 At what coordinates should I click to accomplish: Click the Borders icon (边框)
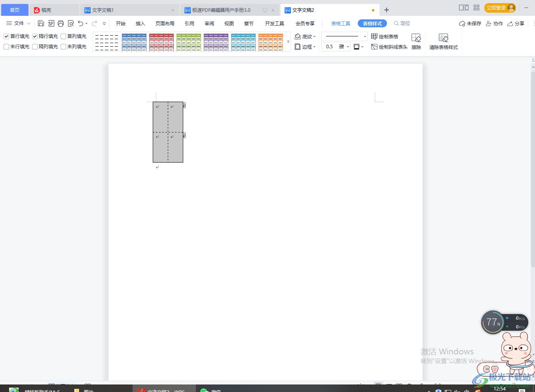point(298,47)
